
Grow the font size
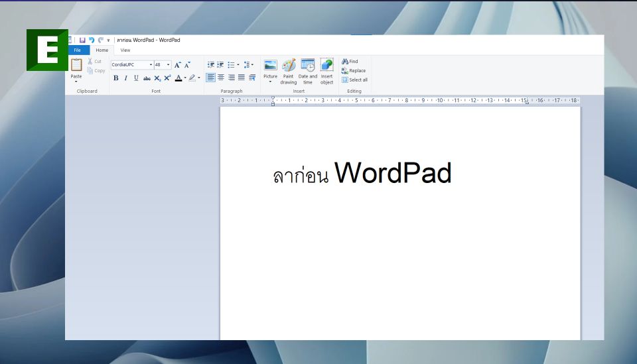tap(178, 65)
